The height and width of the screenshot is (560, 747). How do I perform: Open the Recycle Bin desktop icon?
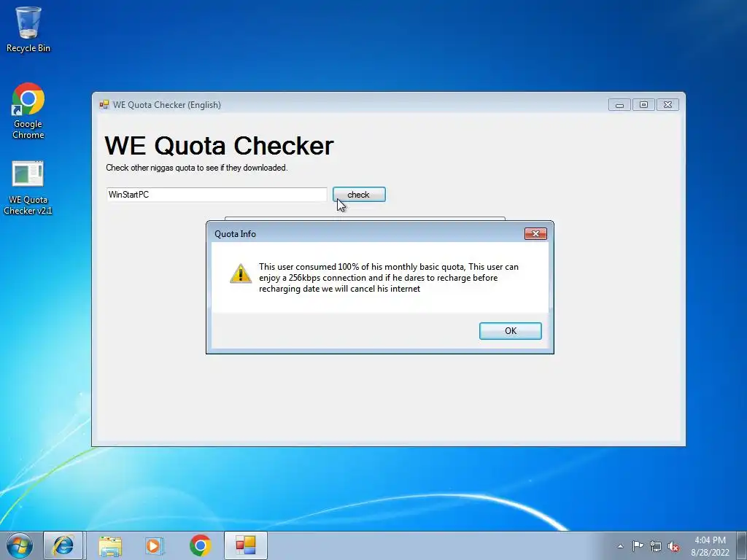28,29
